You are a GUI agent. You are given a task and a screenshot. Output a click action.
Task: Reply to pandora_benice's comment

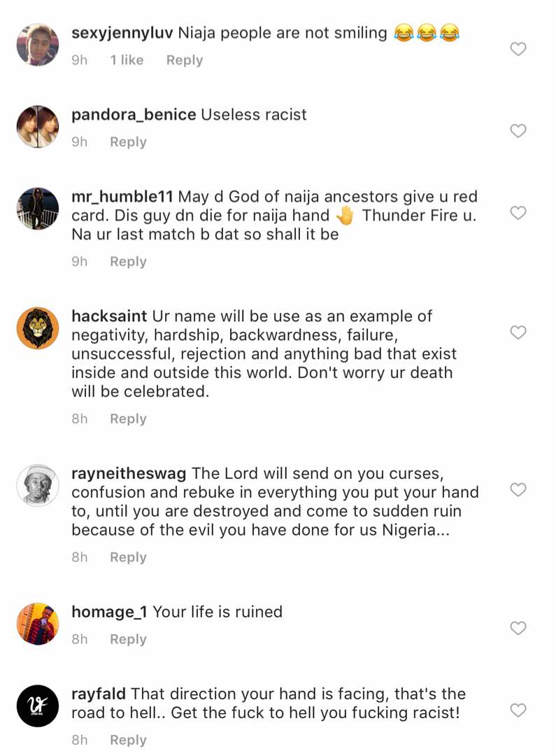click(x=128, y=142)
